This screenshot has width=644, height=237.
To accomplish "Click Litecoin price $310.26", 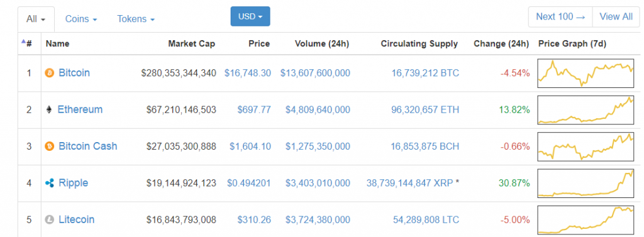I will pos(254,220).
